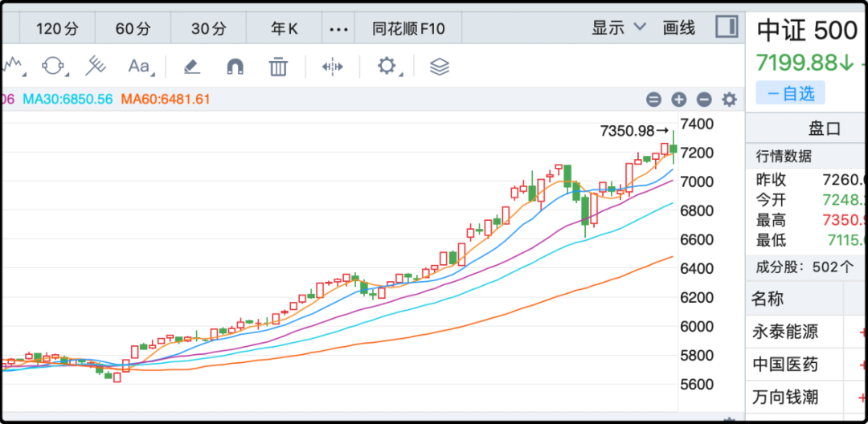This screenshot has height=424, width=868.
Task: Click the 永泰能源 stock row
Action: [807, 332]
